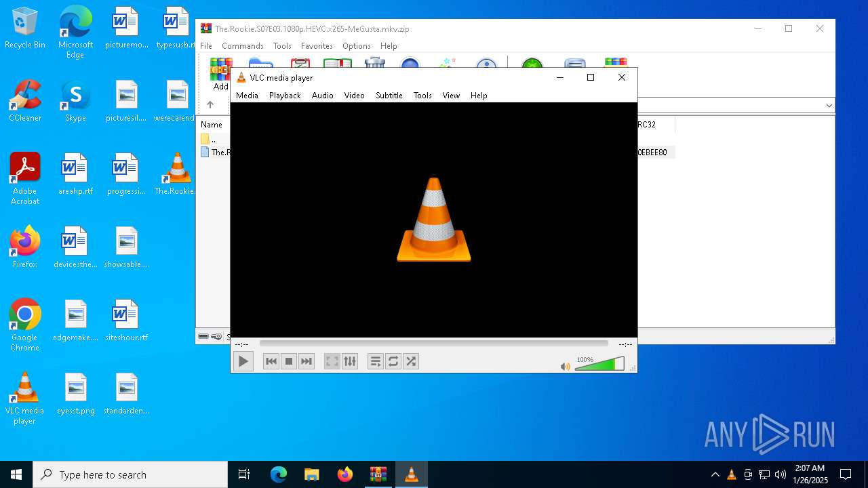Select the edgemake image file on desktop
Viewport: 868px width, 488px height.
[x=75, y=321]
